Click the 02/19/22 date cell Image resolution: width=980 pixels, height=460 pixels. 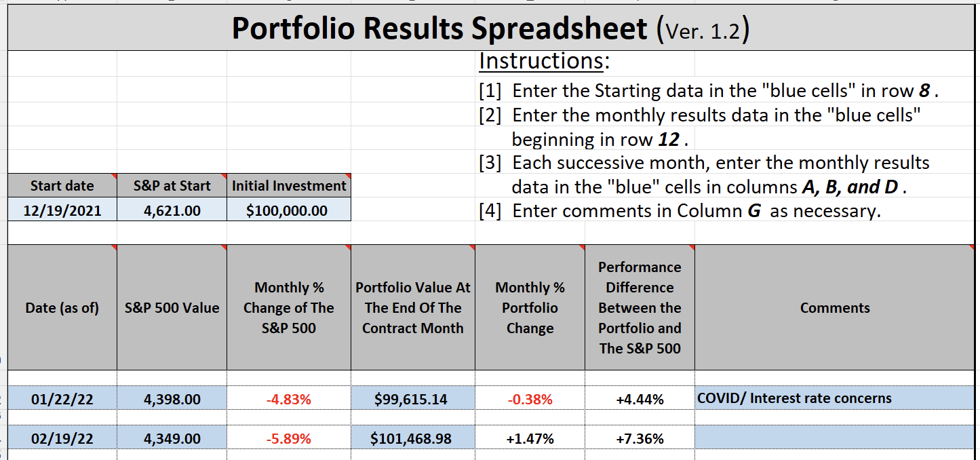pos(62,439)
